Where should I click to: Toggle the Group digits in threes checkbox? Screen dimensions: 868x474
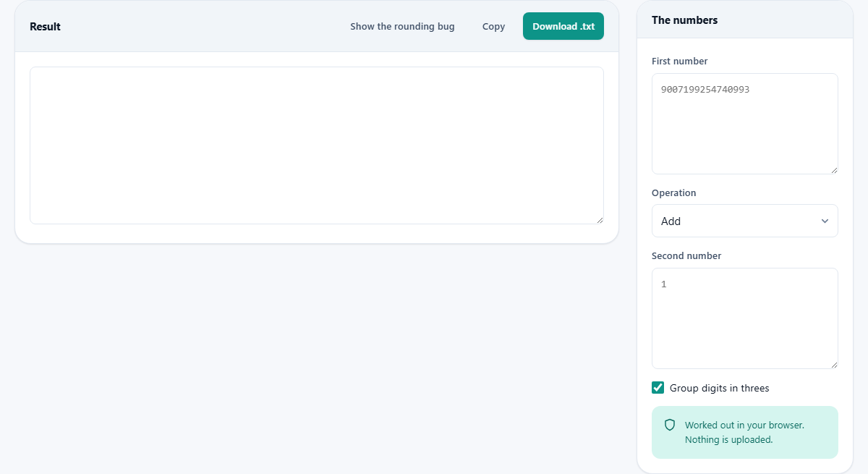pos(658,388)
